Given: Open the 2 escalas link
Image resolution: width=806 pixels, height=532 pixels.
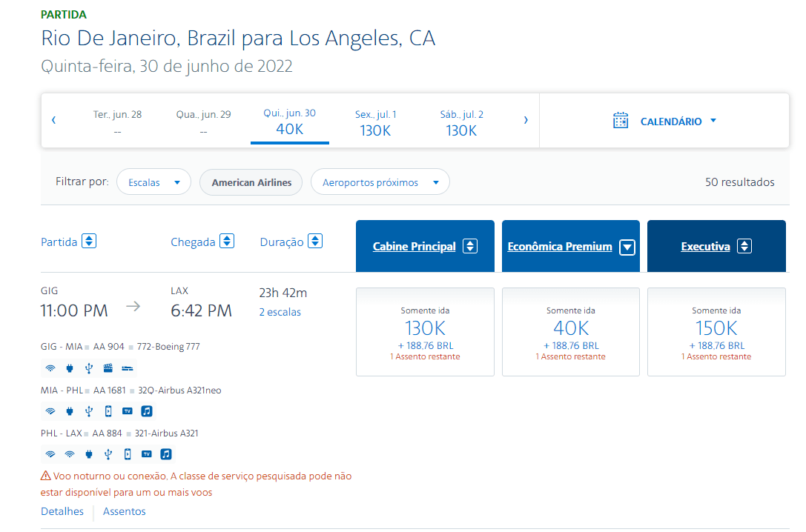Looking at the screenshot, I should click(x=280, y=312).
